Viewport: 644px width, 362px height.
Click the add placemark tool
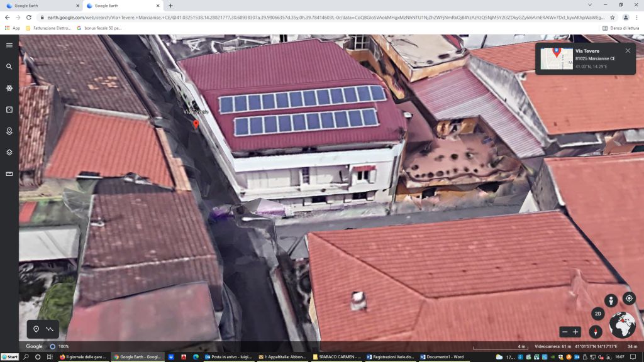click(x=36, y=329)
